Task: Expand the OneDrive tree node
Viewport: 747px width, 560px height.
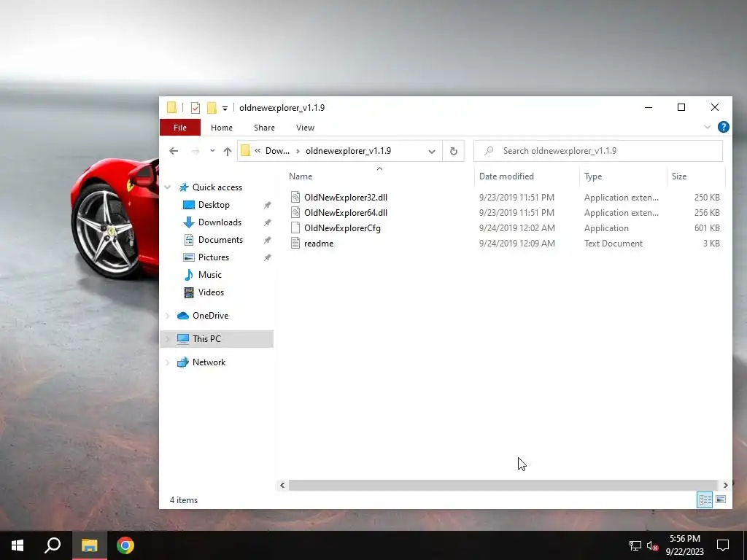Action: click(168, 316)
